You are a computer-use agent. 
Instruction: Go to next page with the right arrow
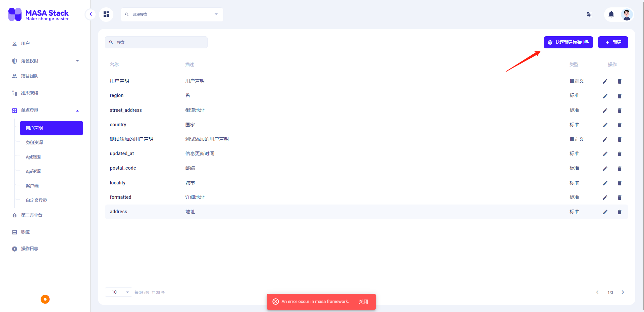point(623,292)
